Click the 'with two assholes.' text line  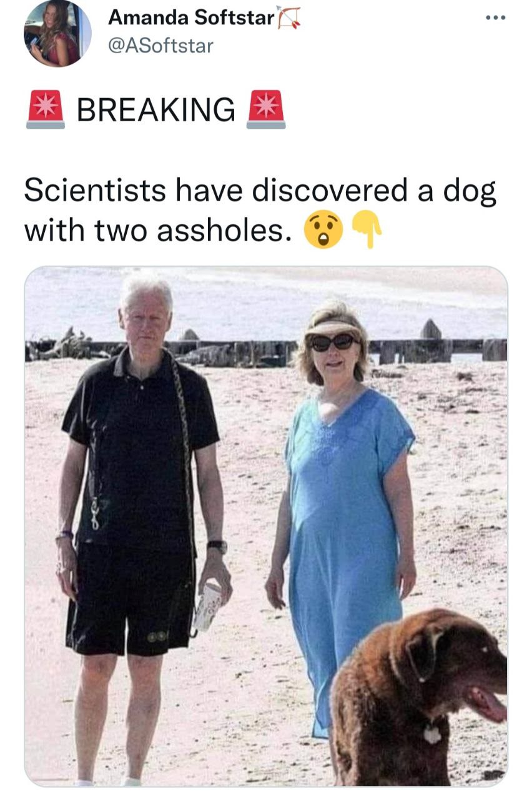[x=158, y=231]
